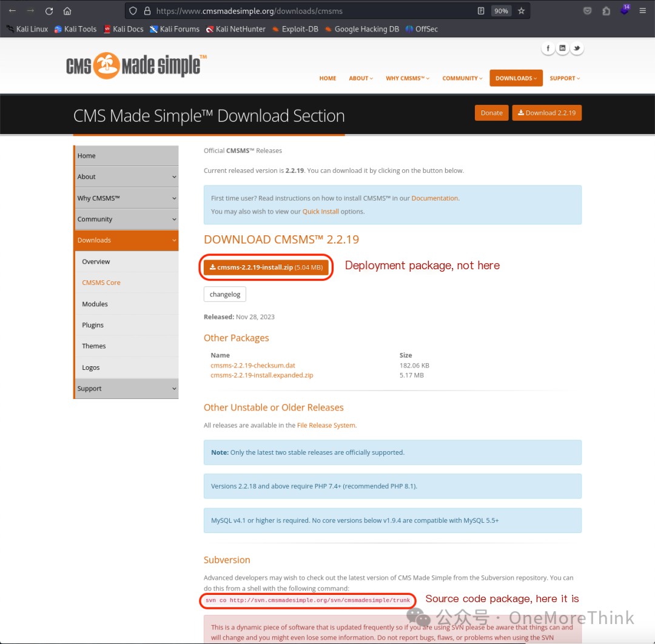Open Kali NetHunter bookmark
Viewport: 655px width, 644px height.
(x=235, y=29)
